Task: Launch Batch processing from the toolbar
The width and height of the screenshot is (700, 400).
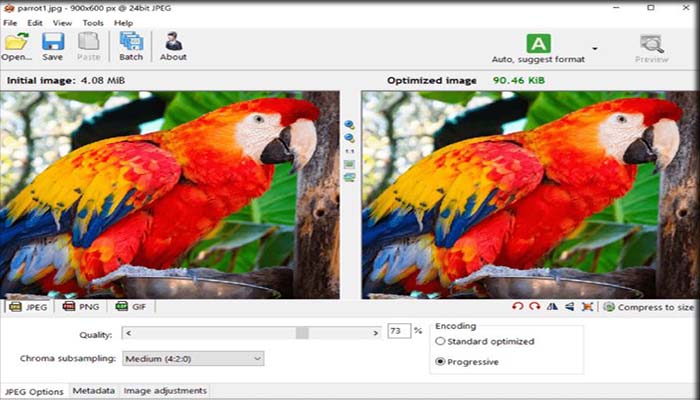Action: pos(131,42)
